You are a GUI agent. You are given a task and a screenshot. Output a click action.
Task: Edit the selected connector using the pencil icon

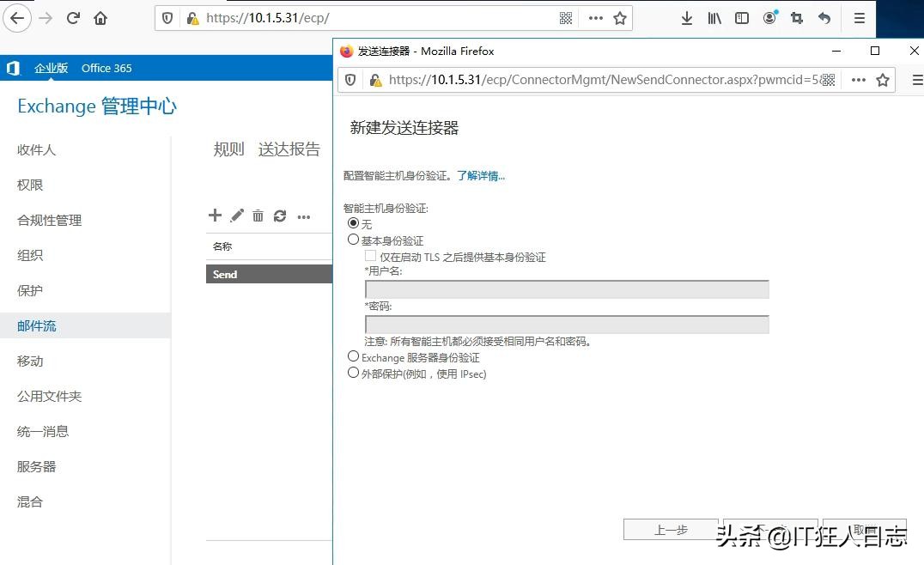[236, 216]
